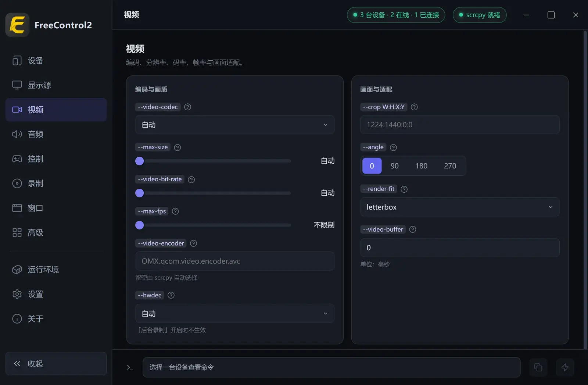Open the 关于 page

[x=56, y=319]
